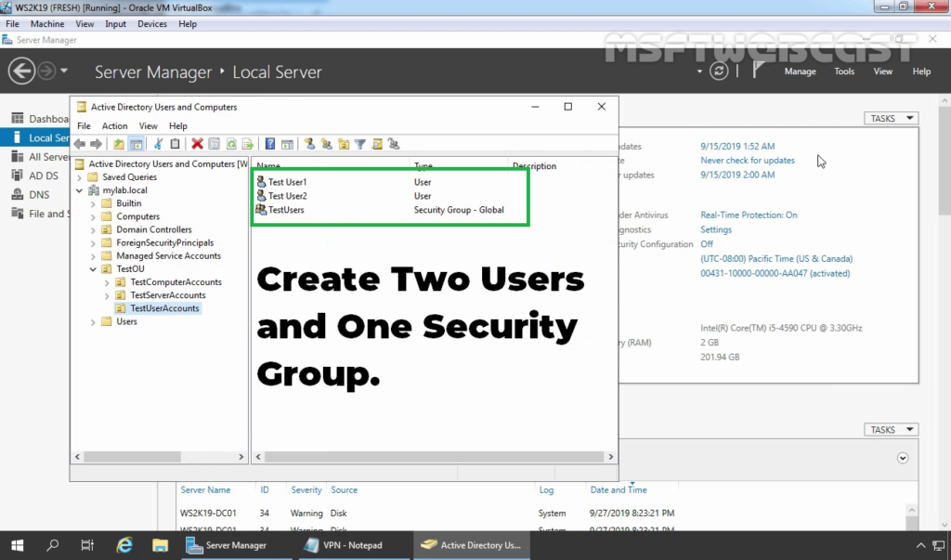Collapse the TestOU tree node

tap(93, 269)
